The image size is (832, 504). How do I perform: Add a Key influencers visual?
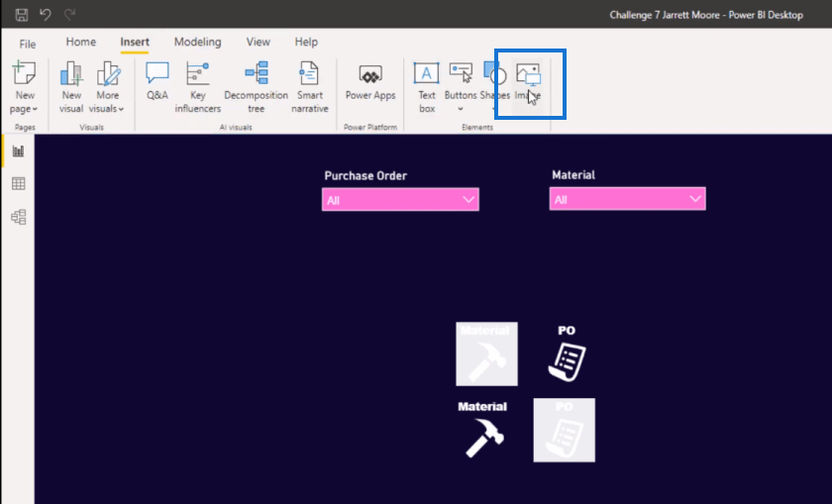pyautogui.click(x=197, y=87)
